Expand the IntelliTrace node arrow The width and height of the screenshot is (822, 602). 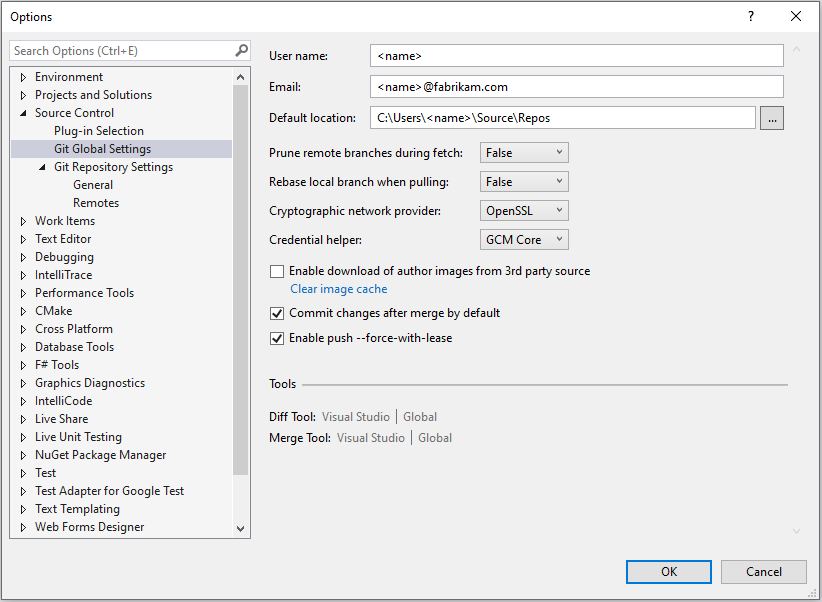23,275
